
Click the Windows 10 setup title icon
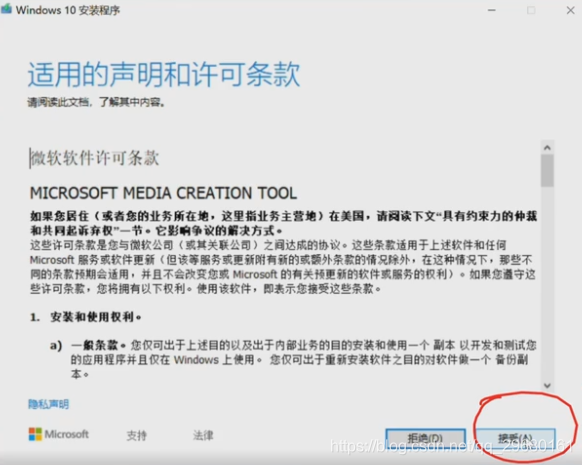(6, 9)
